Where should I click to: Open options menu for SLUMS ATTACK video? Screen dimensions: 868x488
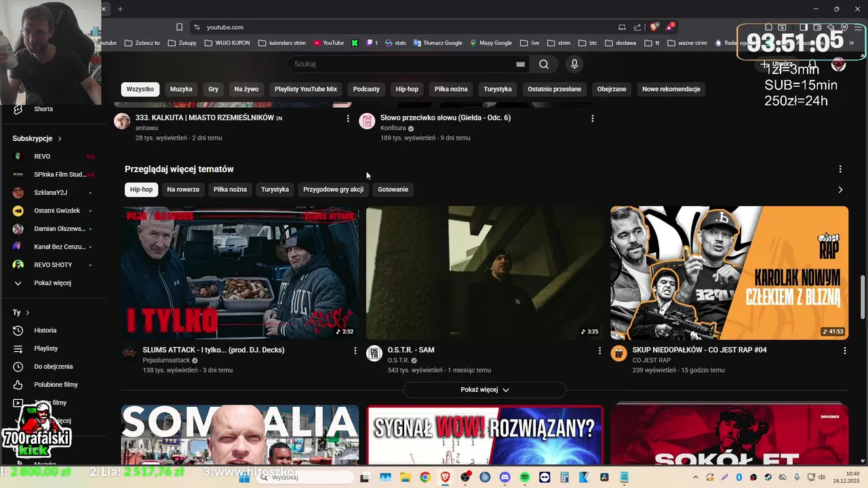355,350
